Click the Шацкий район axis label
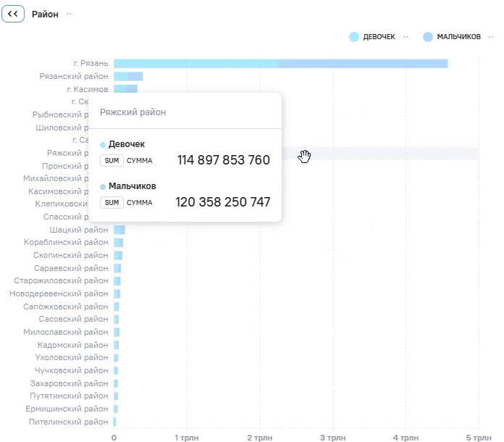Image resolution: width=504 pixels, height=442 pixels. (x=79, y=230)
